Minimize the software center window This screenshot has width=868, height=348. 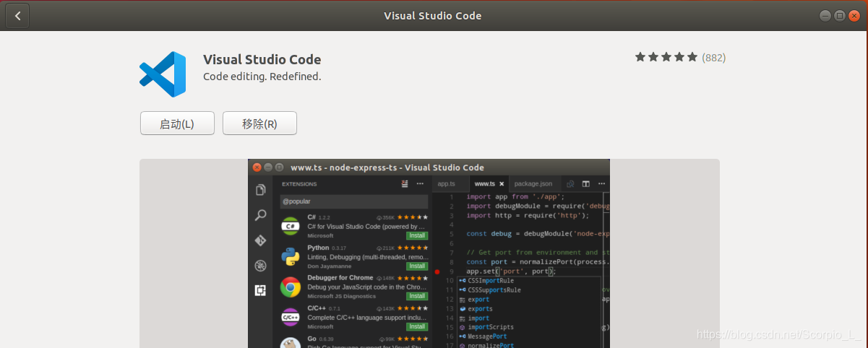[826, 15]
